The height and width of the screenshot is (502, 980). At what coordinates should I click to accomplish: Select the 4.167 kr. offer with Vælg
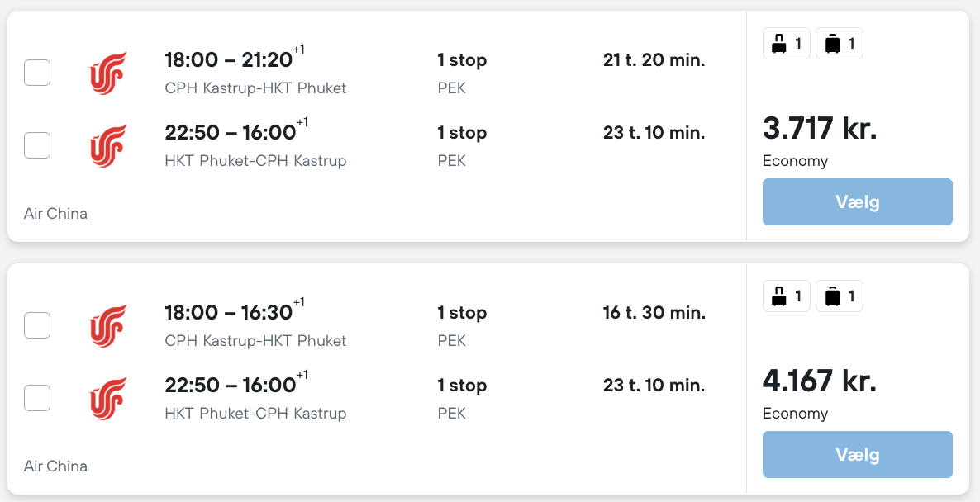coord(858,454)
